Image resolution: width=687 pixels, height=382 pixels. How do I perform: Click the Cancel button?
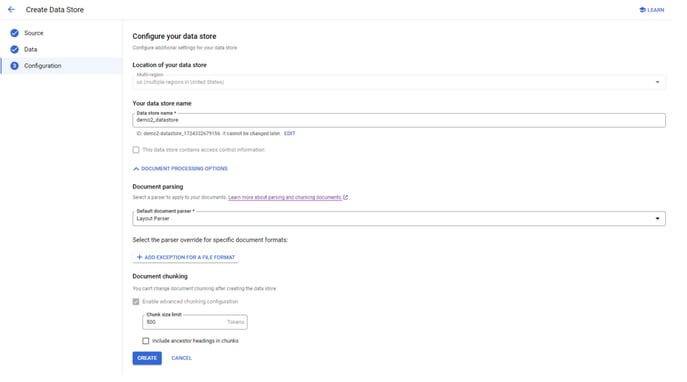[181, 358]
